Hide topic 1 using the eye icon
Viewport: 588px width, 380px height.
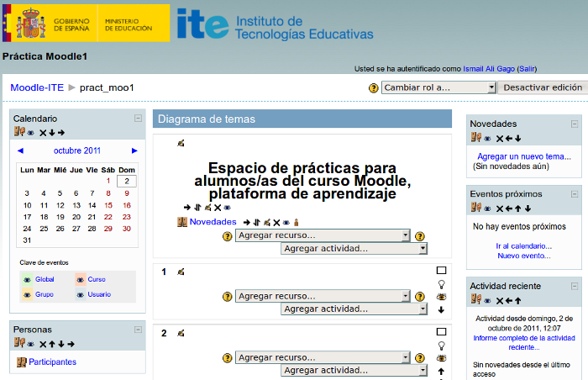point(441,298)
